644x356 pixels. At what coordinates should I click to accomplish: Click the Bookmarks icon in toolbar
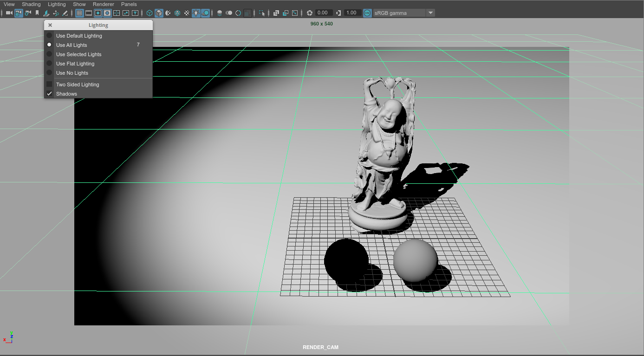point(38,13)
